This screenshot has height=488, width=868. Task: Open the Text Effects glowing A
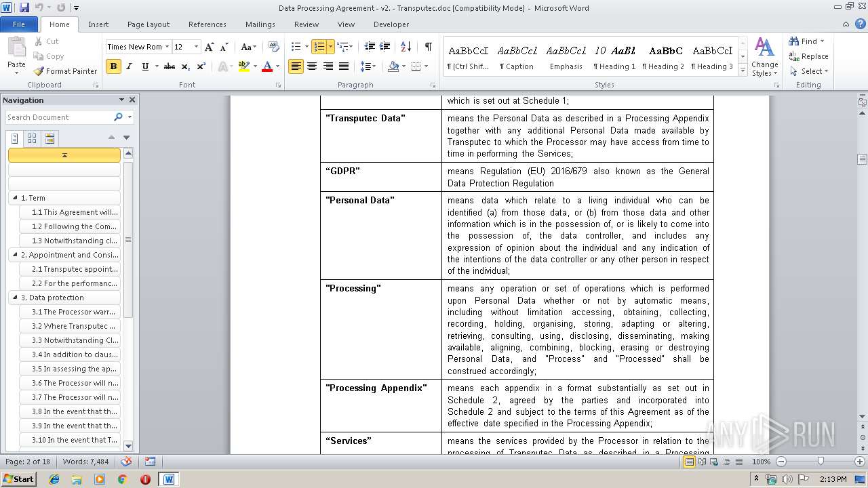pos(223,66)
